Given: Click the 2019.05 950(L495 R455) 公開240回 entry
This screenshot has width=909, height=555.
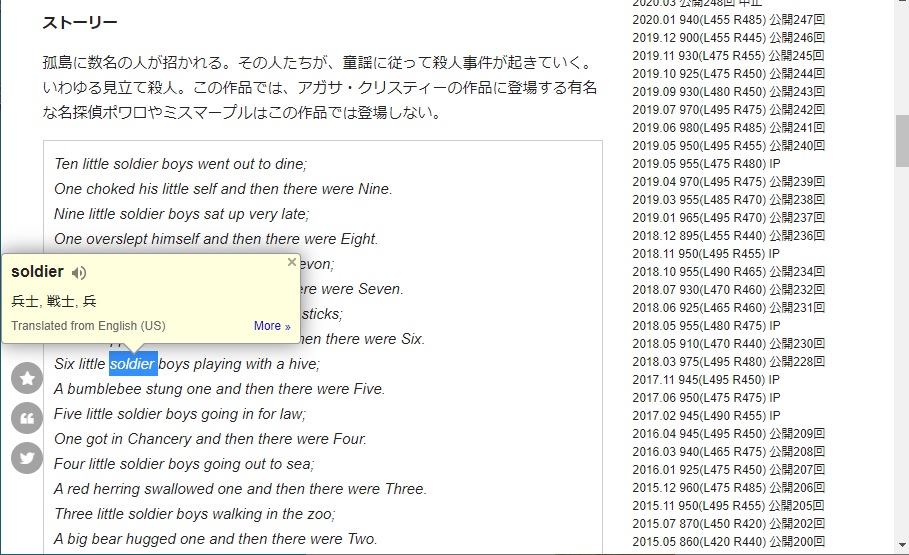Looking at the screenshot, I should click(x=728, y=146).
